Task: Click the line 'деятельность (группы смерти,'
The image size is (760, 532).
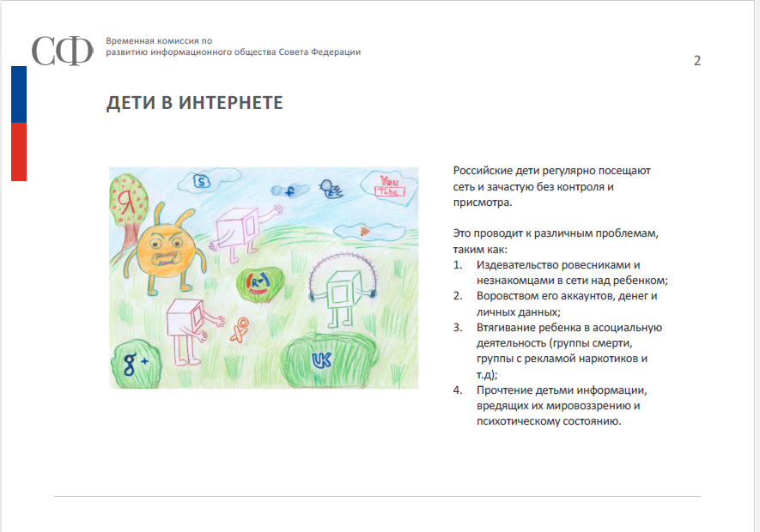Action: coord(555,343)
